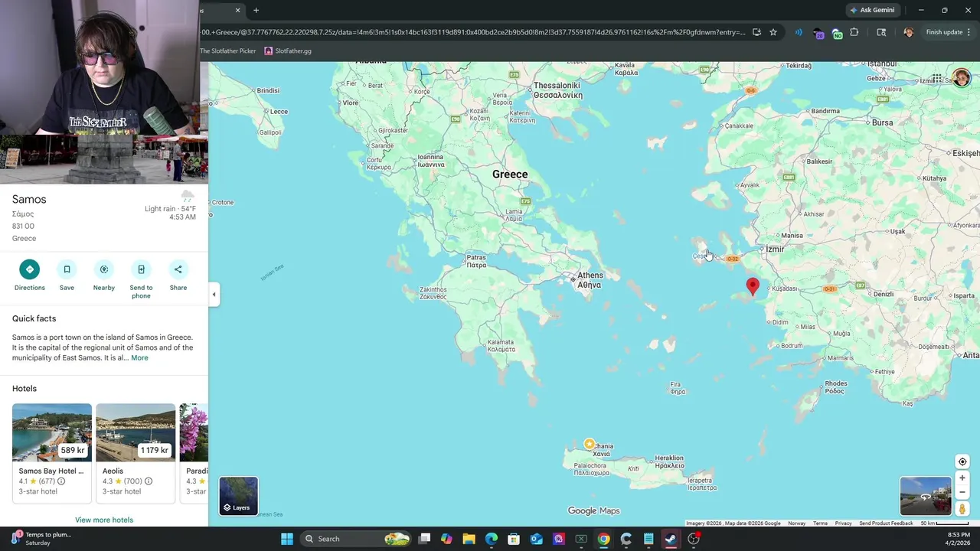Open the Extensions puzzle icon

[854, 32]
